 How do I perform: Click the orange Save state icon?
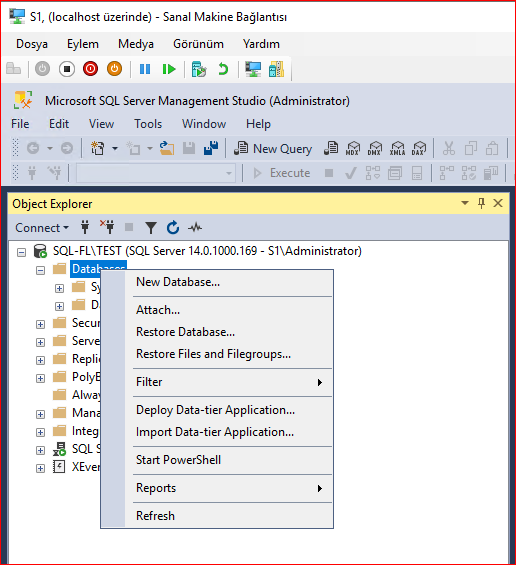tap(114, 68)
